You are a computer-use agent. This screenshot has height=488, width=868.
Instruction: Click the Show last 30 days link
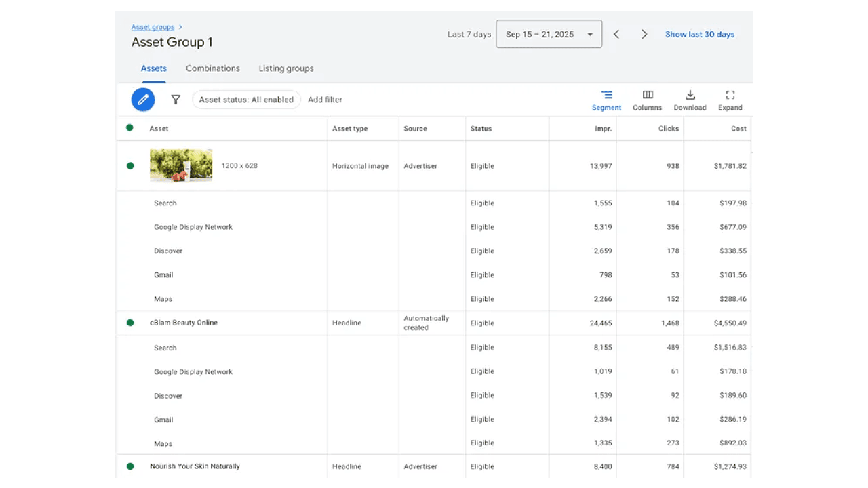point(700,35)
